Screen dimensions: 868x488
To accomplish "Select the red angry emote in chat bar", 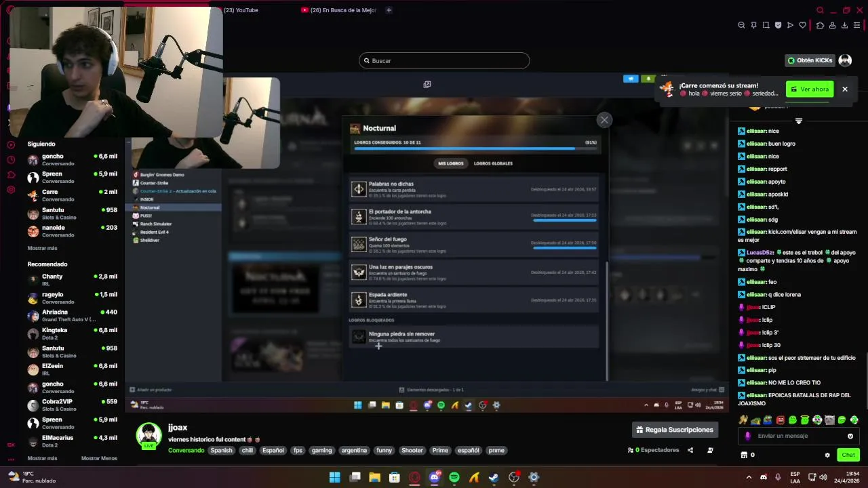I will [x=780, y=420].
